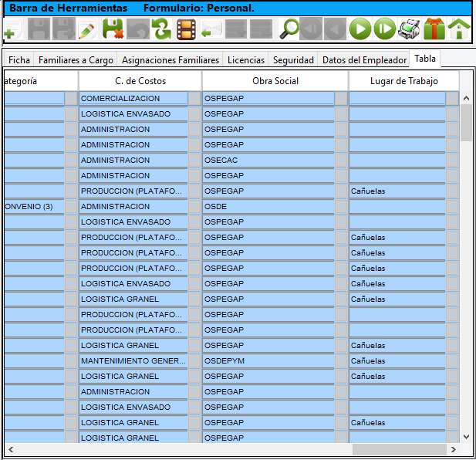Open the film strip icon in toolbar

point(185,30)
